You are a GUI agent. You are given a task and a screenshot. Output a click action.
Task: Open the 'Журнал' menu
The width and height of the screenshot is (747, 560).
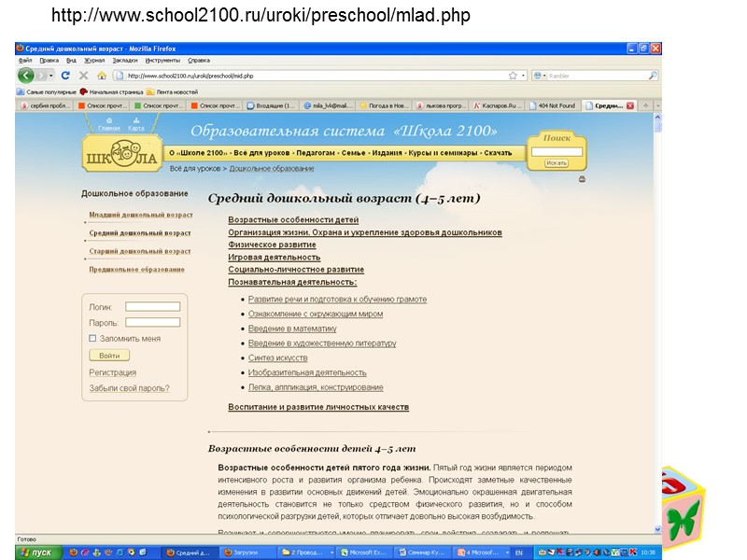point(94,61)
